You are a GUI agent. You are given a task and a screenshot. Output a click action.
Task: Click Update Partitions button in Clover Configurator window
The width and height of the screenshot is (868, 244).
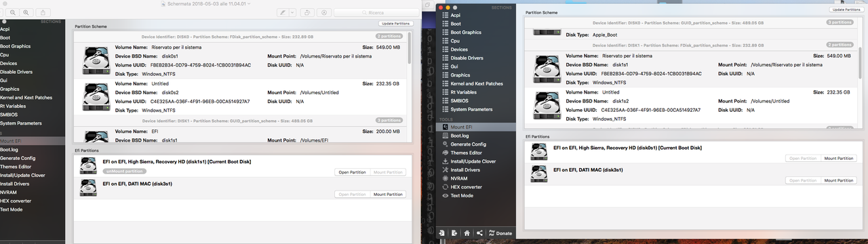click(847, 9)
